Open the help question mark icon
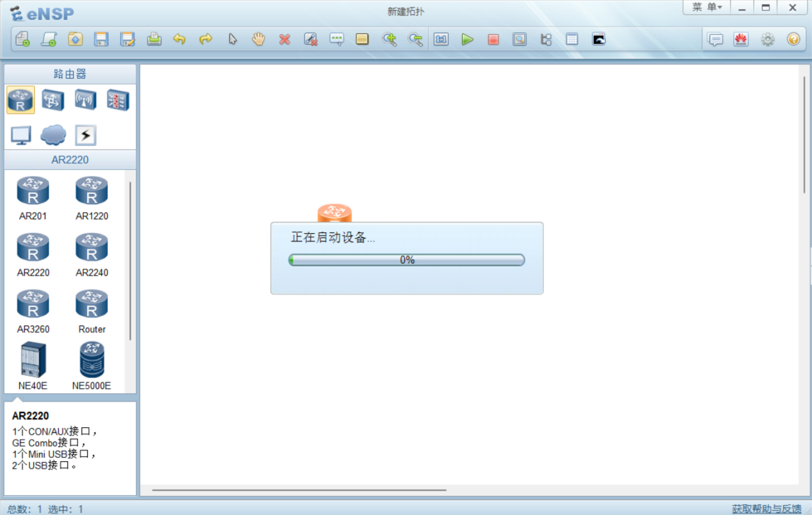This screenshot has width=812, height=515. [x=793, y=39]
